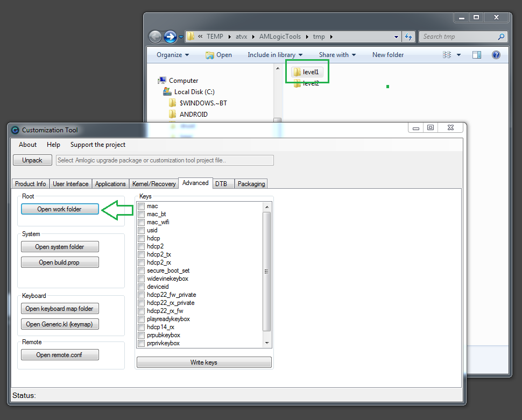The image size is (522, 420).
Task: Check the playreadykeybox checkbox
Action: click(x=142, y=319)
